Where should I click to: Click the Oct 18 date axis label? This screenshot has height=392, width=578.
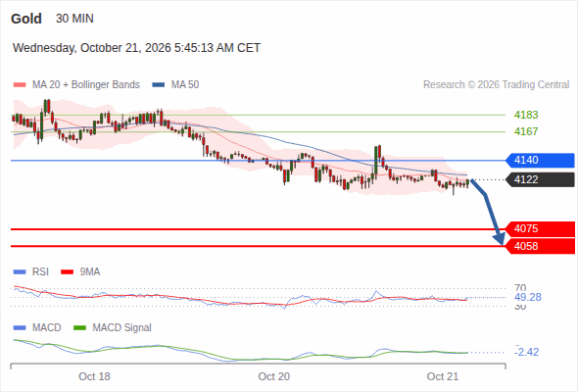click(94, 376)
